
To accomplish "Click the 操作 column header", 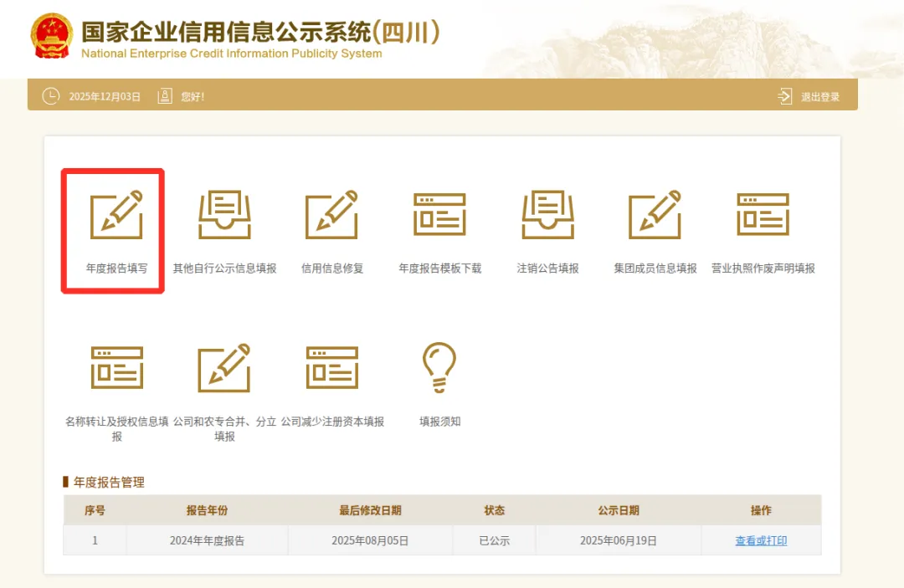I will [x=760, y=510].
